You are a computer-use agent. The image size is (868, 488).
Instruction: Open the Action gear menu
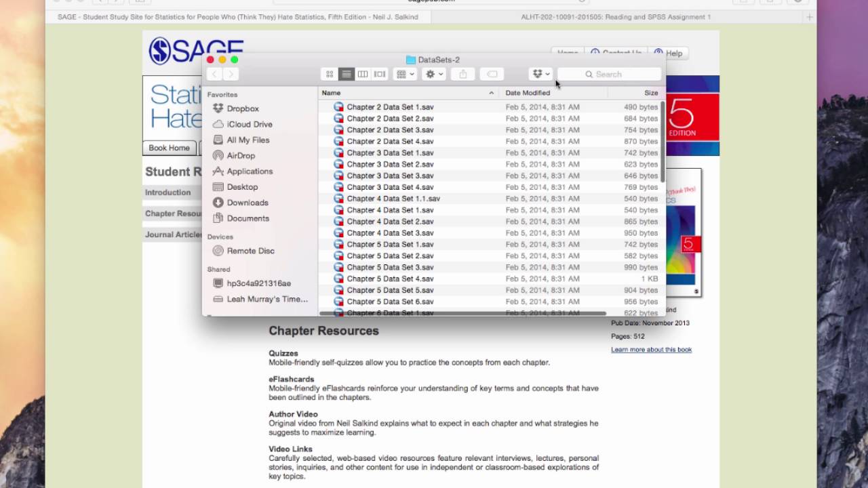tap(433, 74)
